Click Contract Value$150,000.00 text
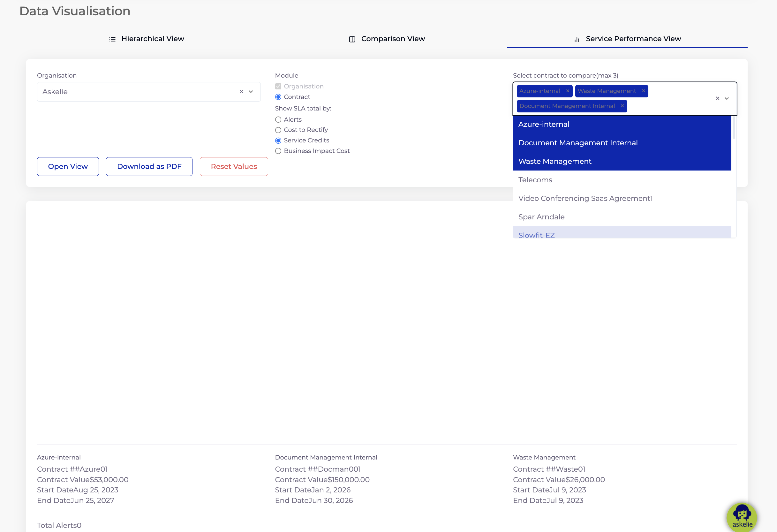Viewport: 777px width, 532px height. click(x=322, y=480)
